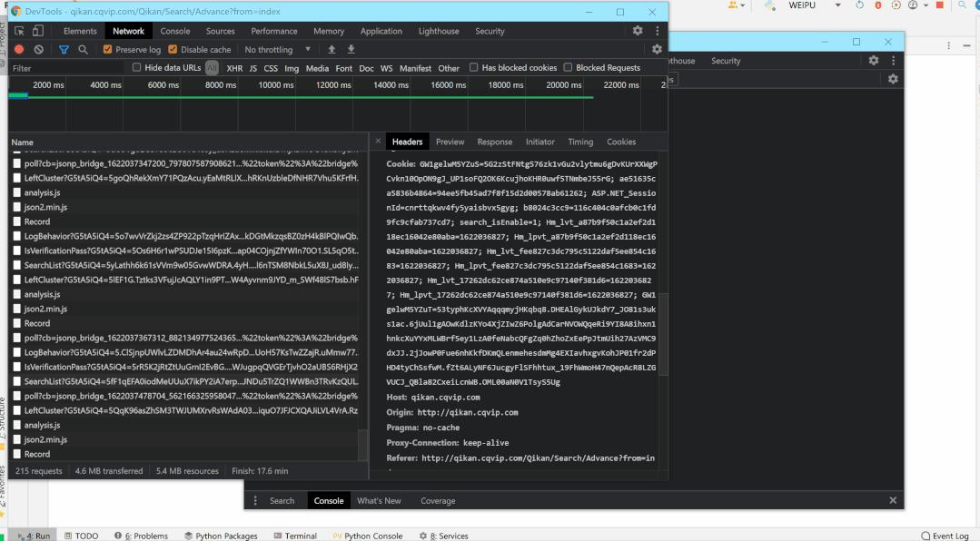This screenshot has height=541, width=980.
Task: Close the drawer in rear DevTools window
Action: 893,500
